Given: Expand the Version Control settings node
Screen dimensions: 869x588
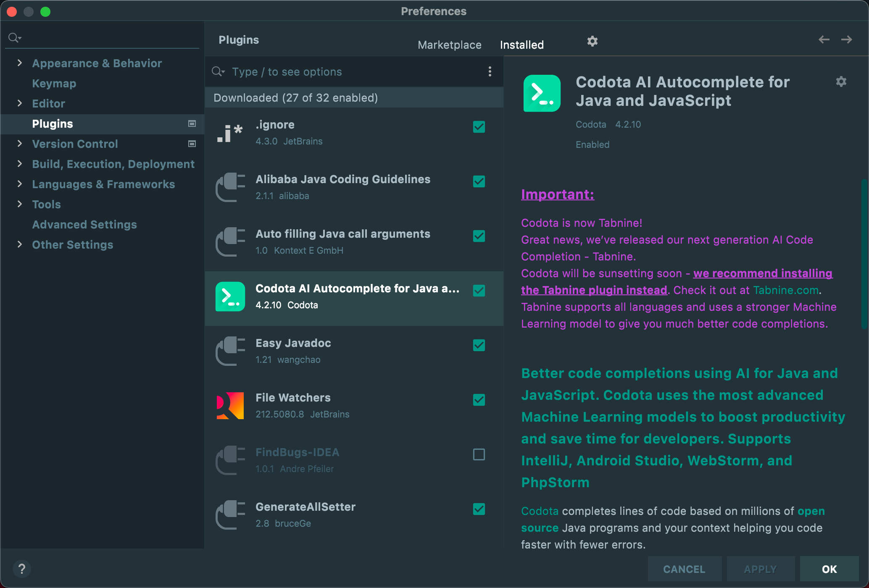Looking at the screenshot, I should 19,144.
